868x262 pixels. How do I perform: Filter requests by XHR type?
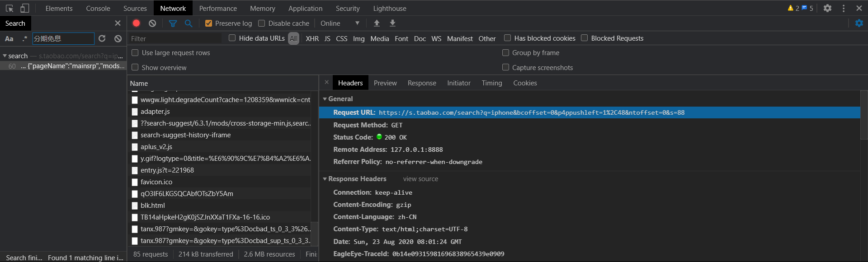(x=312, y=39)
